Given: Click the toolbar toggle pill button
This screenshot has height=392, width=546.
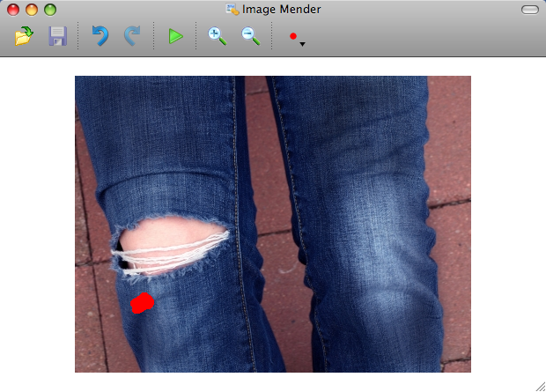Looking at the screenshot, I should coord(530,10).
